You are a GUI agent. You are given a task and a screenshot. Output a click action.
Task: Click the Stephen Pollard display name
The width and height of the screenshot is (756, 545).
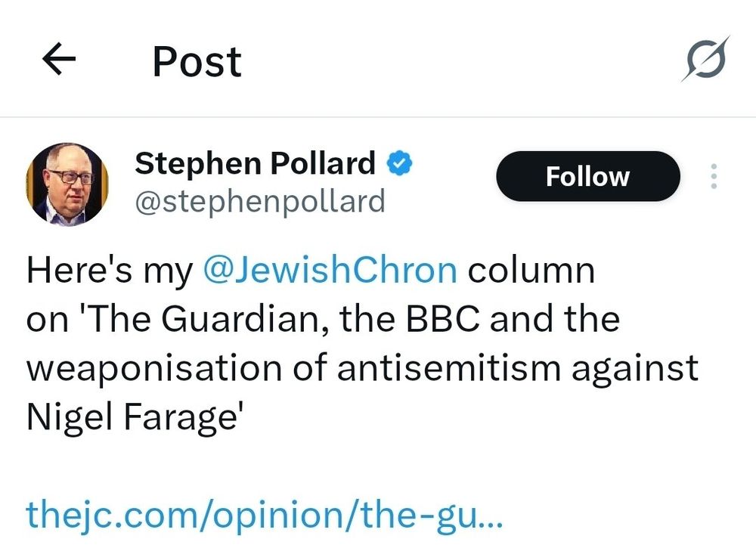[255, 163]
